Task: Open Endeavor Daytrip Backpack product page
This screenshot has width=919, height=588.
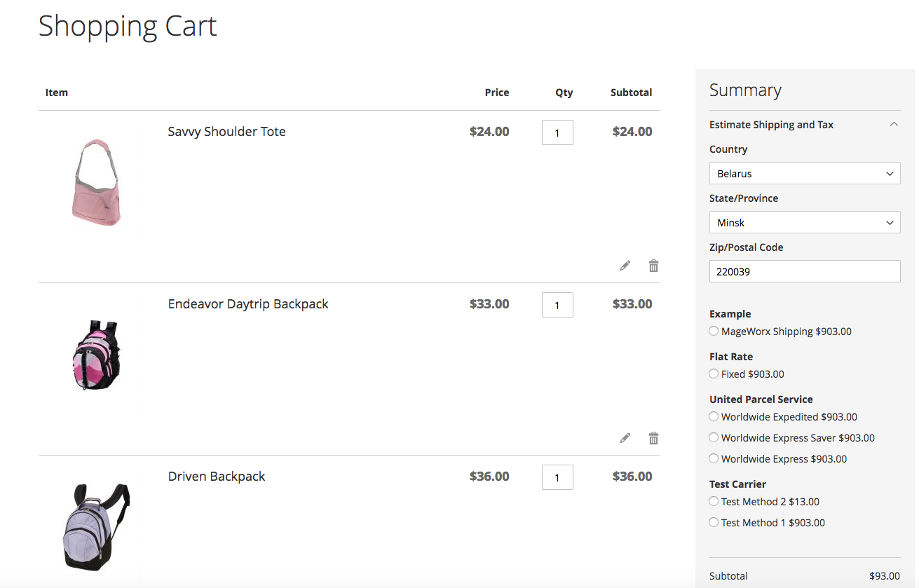Action: tap(248, 304)
